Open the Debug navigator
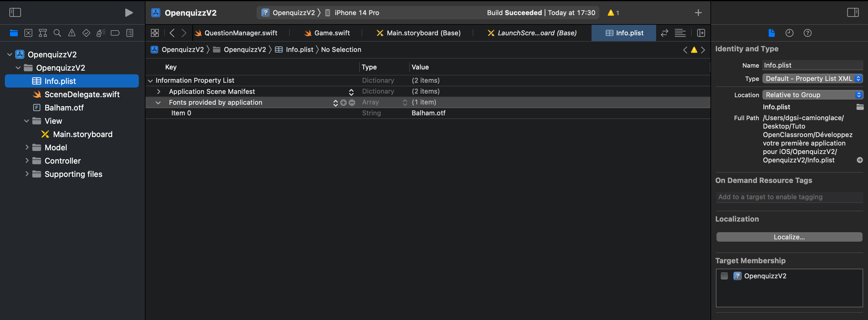 click(x=101, y=33)
